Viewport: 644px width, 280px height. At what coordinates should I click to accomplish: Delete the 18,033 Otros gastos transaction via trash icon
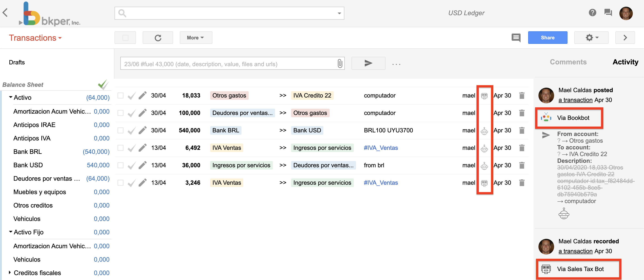coord(522,95)
